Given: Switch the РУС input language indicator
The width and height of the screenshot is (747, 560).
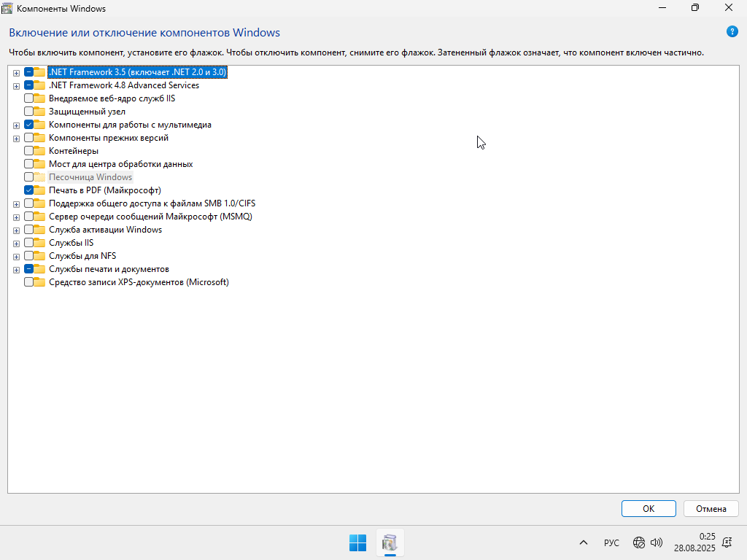Looking at the screenshot, I should click(x=611, y=542).
